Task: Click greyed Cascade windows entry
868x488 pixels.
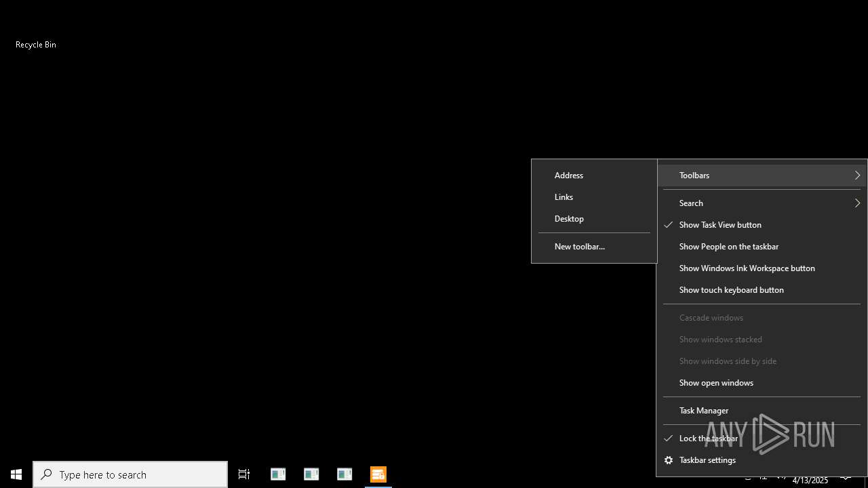Action: [x=762, y=318]
